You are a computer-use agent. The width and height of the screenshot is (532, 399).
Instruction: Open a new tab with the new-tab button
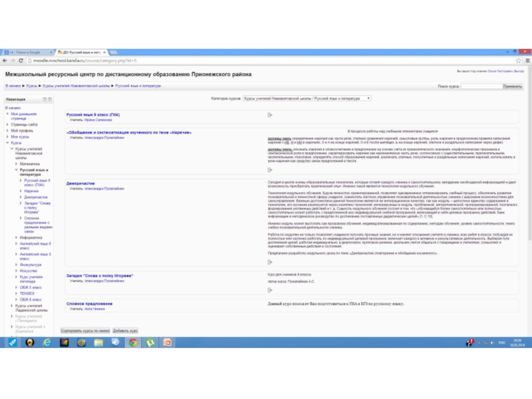pyautogui.click(x=114, y=53)
